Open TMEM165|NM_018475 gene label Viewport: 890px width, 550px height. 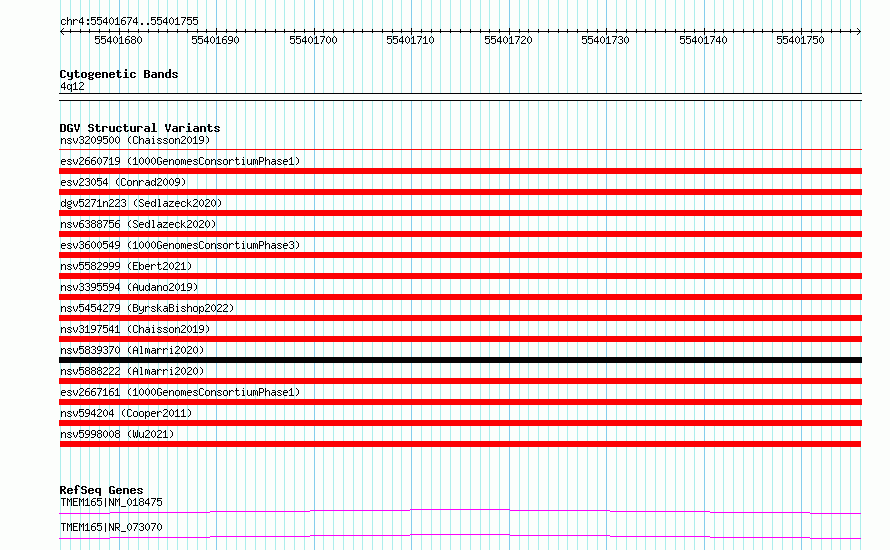click(x=111, y=502)
